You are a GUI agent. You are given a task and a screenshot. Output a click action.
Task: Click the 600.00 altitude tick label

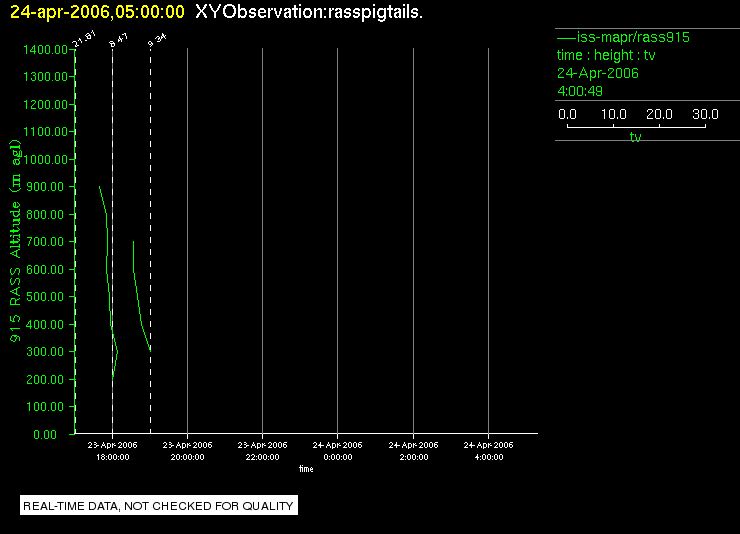45,269
